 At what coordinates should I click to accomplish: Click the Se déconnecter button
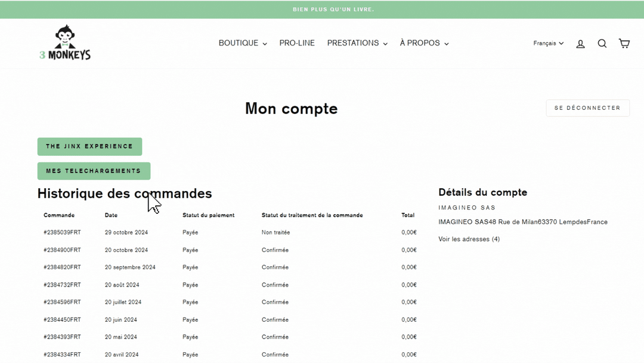[x=587, y=108]
